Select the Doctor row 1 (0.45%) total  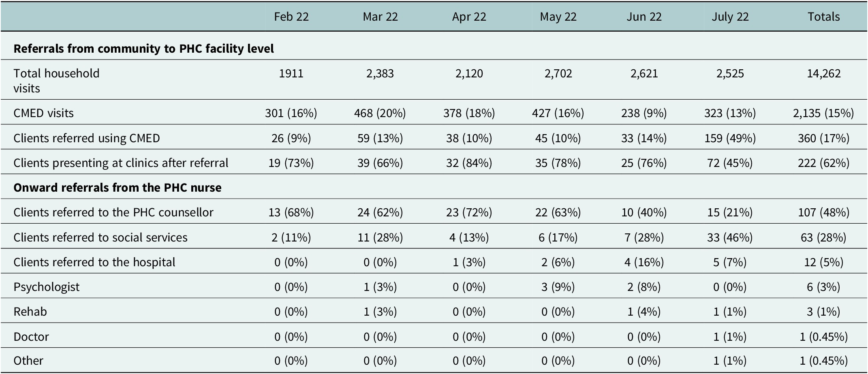(x=823, y=337)
